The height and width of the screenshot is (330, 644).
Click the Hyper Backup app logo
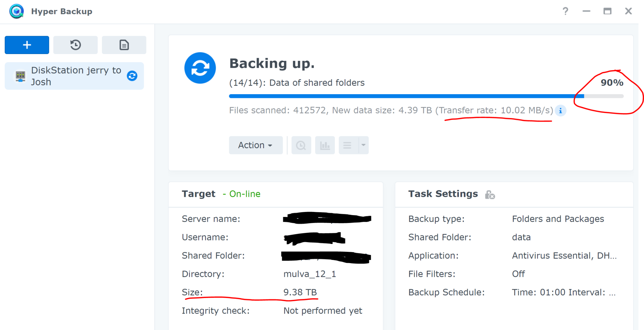tap(16, 11)
